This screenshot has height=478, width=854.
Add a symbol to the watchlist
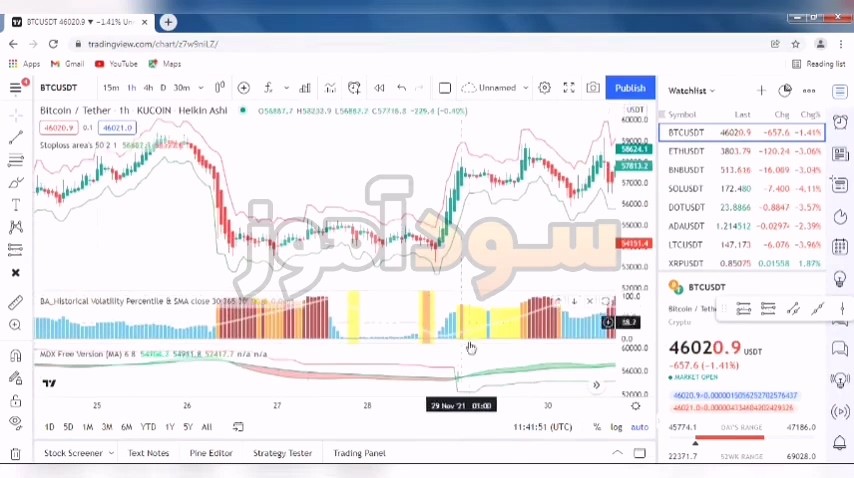pos(761,90)
